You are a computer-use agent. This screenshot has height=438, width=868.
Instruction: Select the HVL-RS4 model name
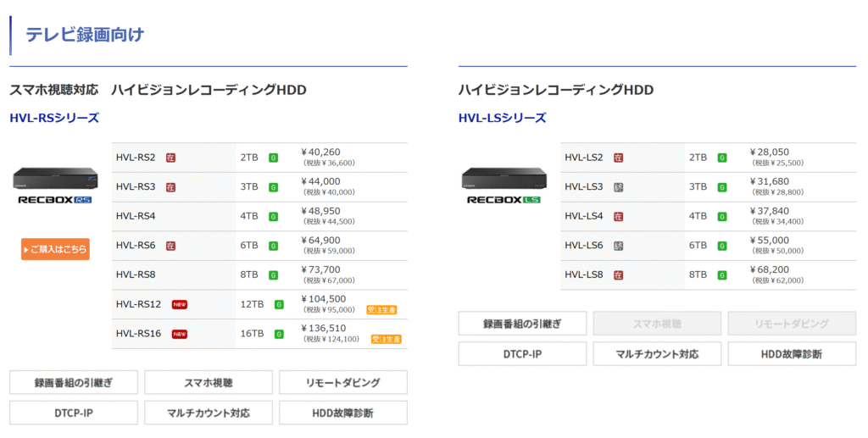136,216
